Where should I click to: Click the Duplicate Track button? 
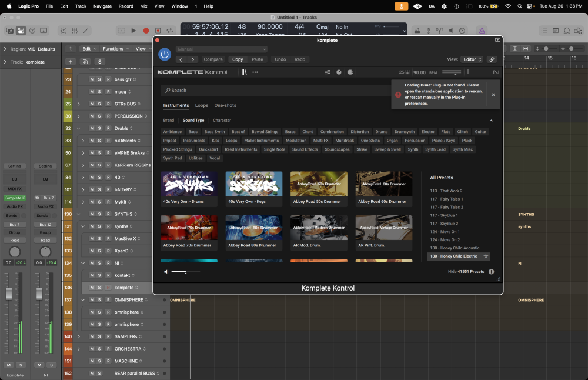tap(85, 62)
